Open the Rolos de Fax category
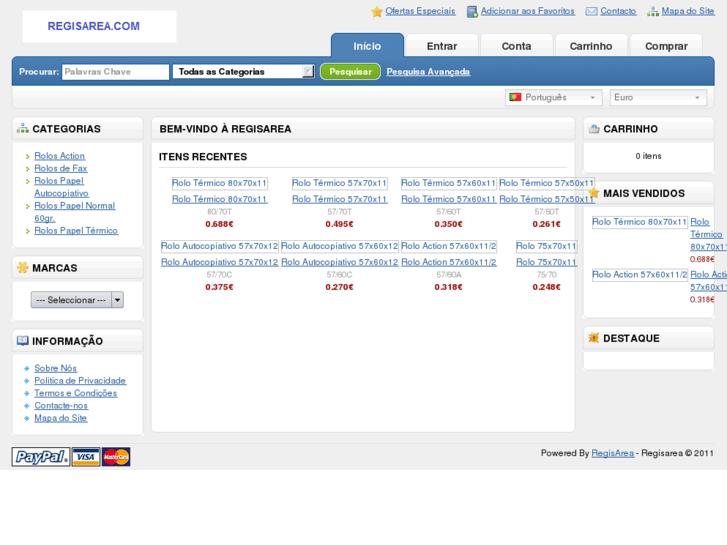 pos(61,168)
